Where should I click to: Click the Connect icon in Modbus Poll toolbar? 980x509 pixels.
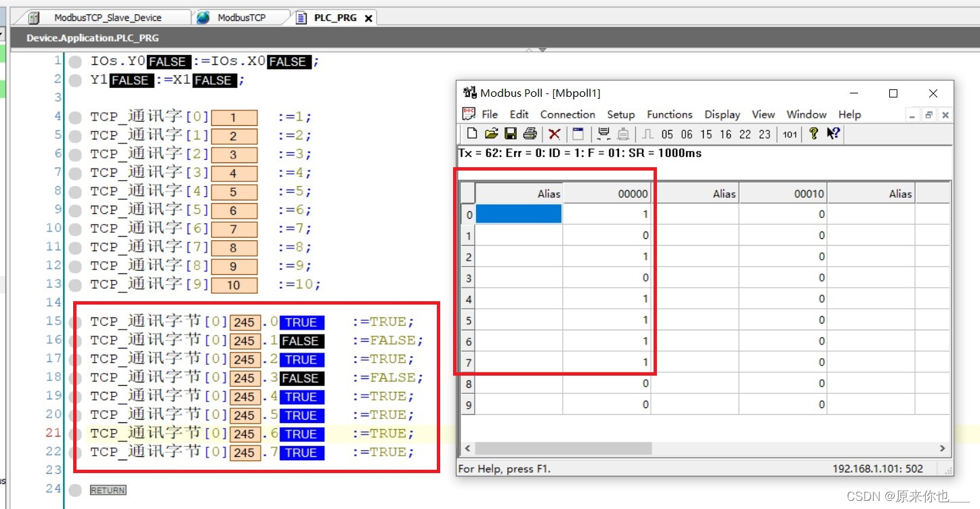[x=604, y=134]
